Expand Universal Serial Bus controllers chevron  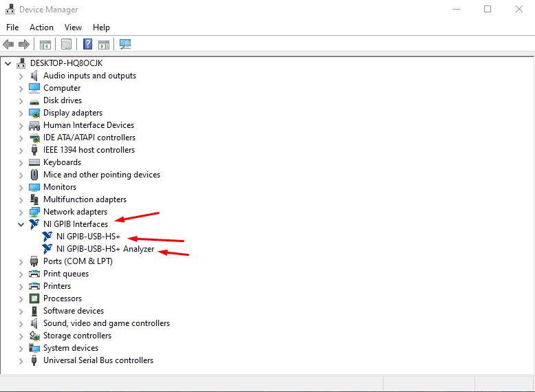coord(21,361)
